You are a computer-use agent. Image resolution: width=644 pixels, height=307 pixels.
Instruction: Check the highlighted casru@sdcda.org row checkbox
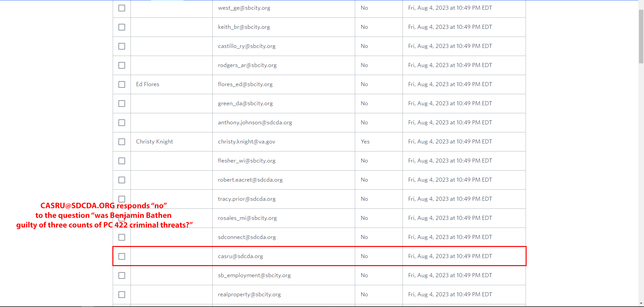[122, 256]
